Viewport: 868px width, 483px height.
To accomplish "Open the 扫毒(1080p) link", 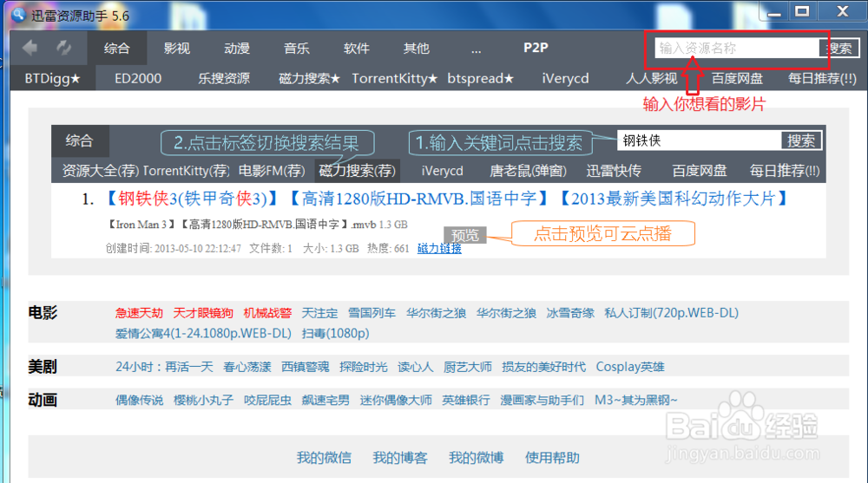I will pos(335,333).
